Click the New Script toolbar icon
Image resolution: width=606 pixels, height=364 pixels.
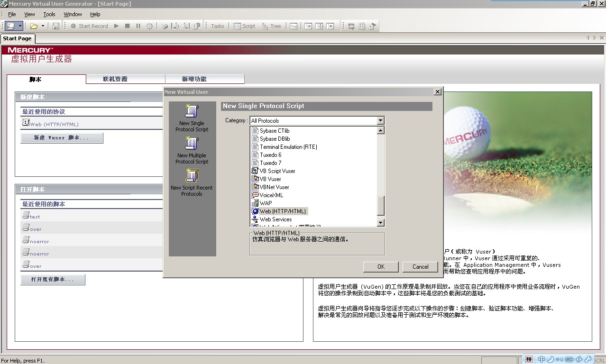tap(11, 26)
